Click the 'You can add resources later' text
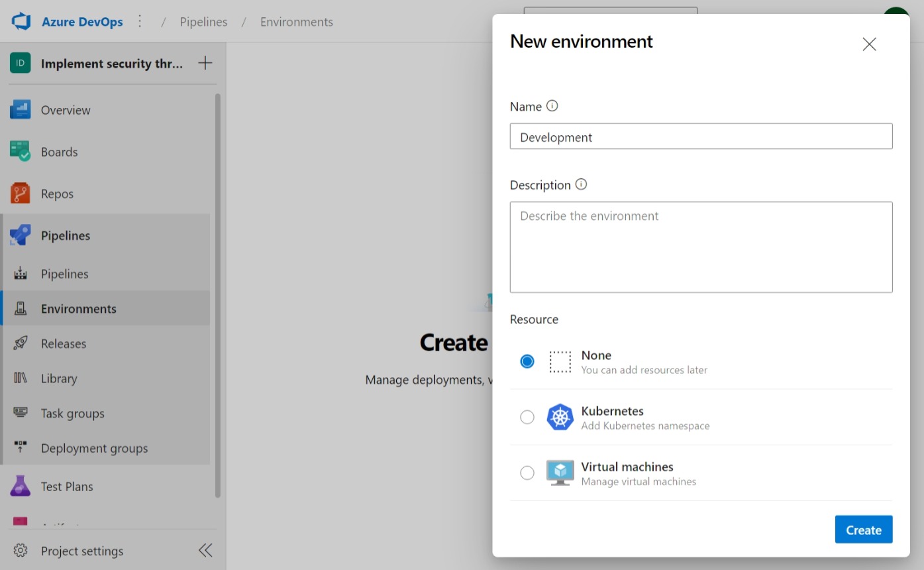 tap(644, 370)
